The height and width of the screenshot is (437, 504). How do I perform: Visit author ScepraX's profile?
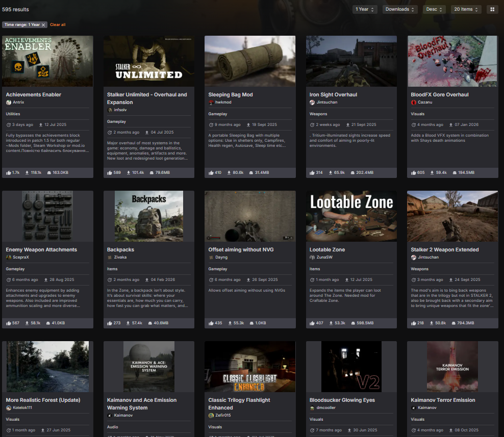pyautogui.click(x=21, y=258)
